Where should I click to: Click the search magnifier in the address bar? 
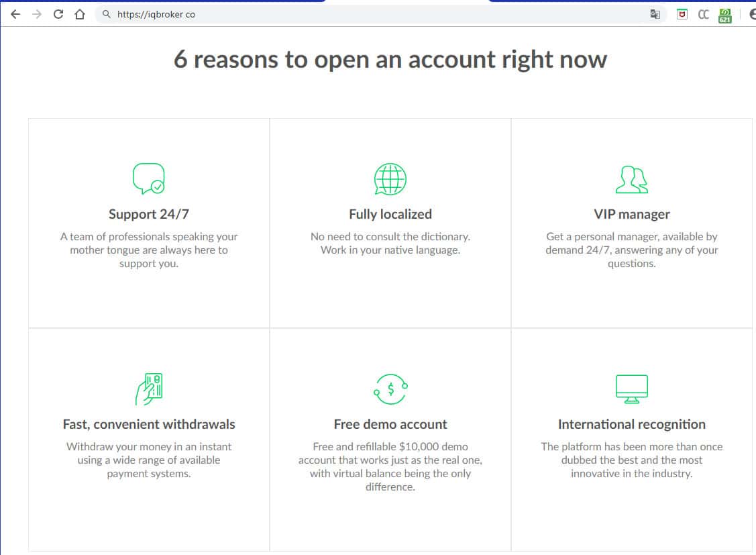click(x=107, y=14)
